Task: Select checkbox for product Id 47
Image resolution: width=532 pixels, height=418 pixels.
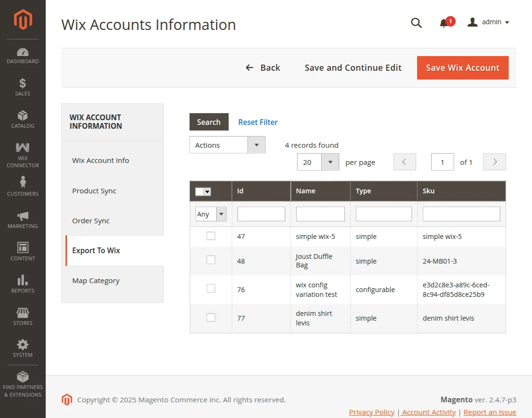Action: (x=211, y=236)
